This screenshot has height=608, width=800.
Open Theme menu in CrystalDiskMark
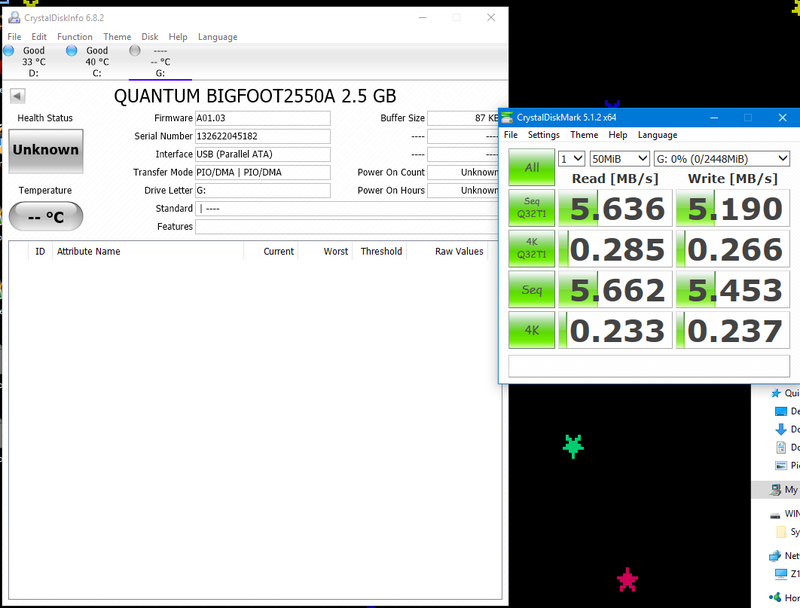click(584, 135)
